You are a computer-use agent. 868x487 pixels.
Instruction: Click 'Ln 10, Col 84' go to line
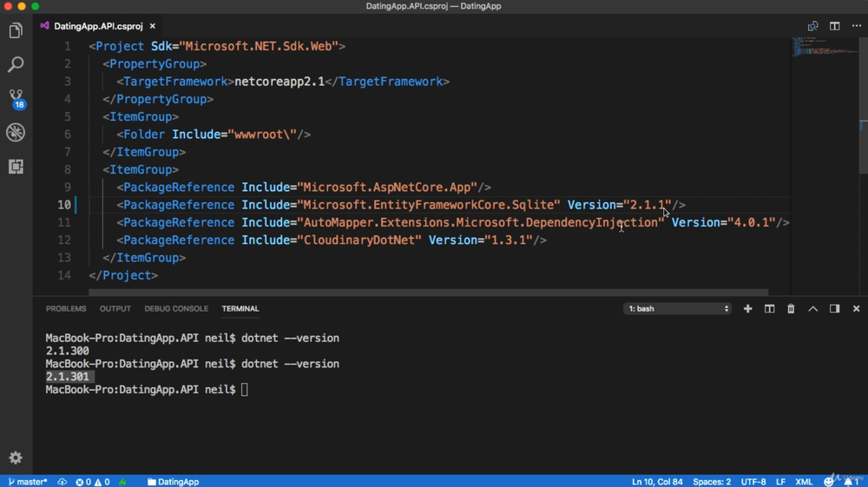click(657, 482)
